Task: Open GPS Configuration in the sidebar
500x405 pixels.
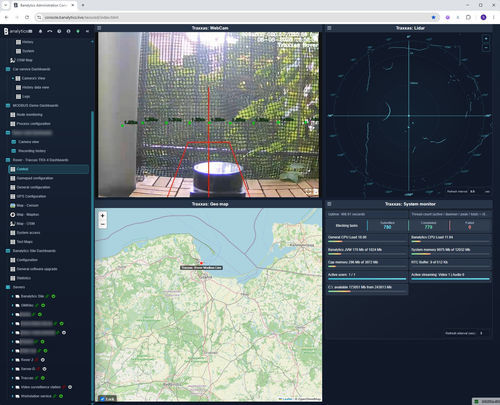Action: click(x=31, y=196)
